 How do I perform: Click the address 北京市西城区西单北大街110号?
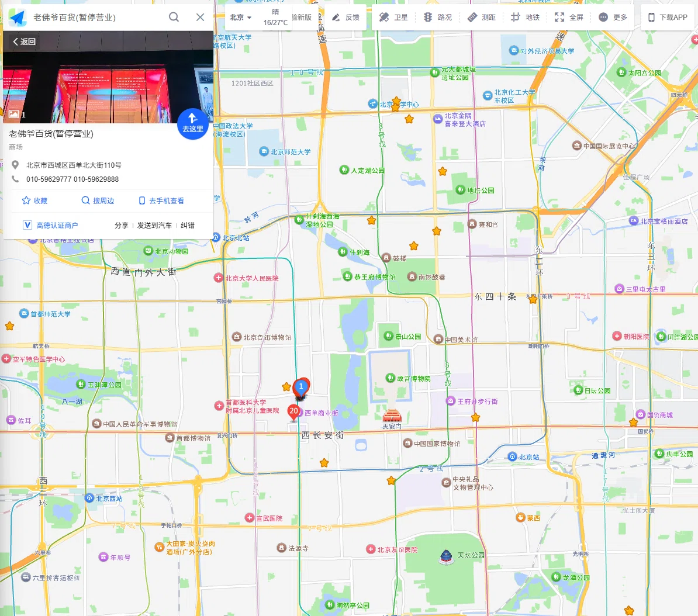point(74,165)
